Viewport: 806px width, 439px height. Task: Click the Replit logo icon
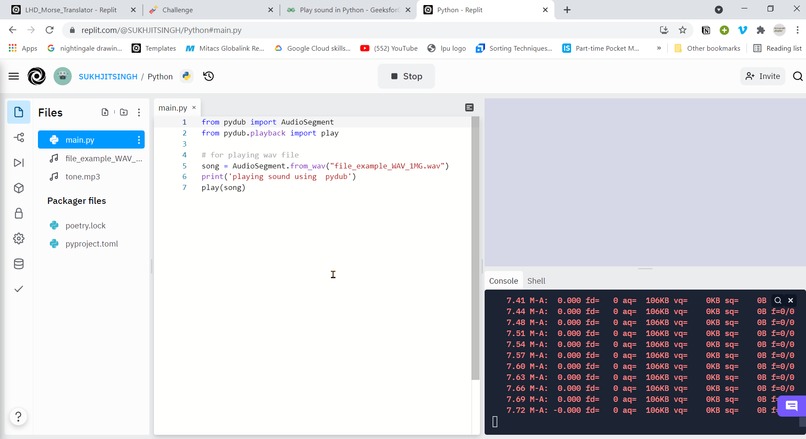click(x=36, y=76)
